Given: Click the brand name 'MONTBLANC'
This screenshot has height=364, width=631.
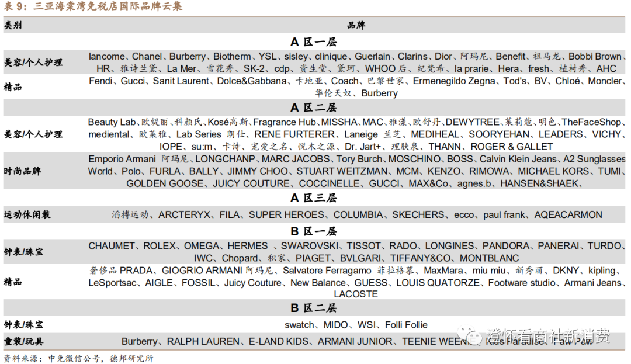Looking at the screenshot, I should point(490,258).
